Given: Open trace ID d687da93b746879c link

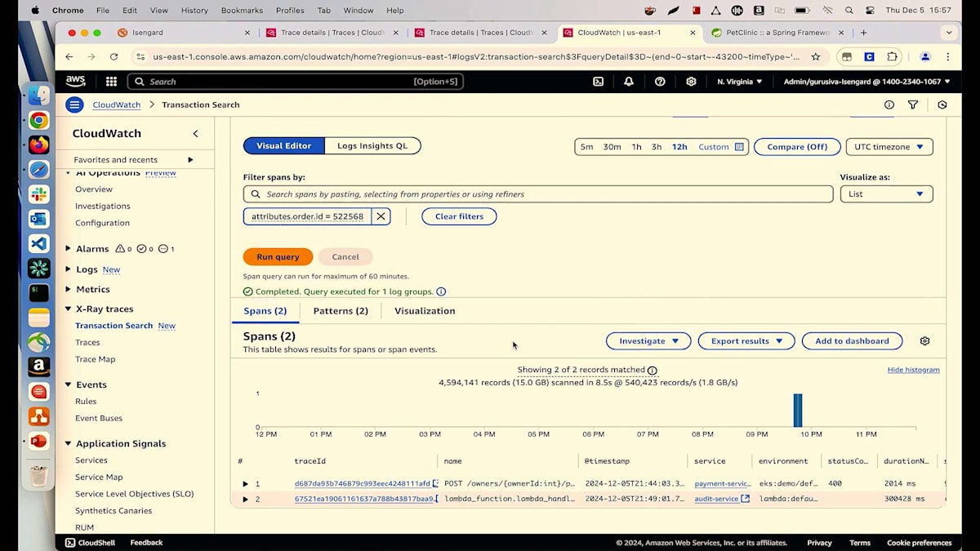Looking at the screenshot, I should tap(362, 484).
